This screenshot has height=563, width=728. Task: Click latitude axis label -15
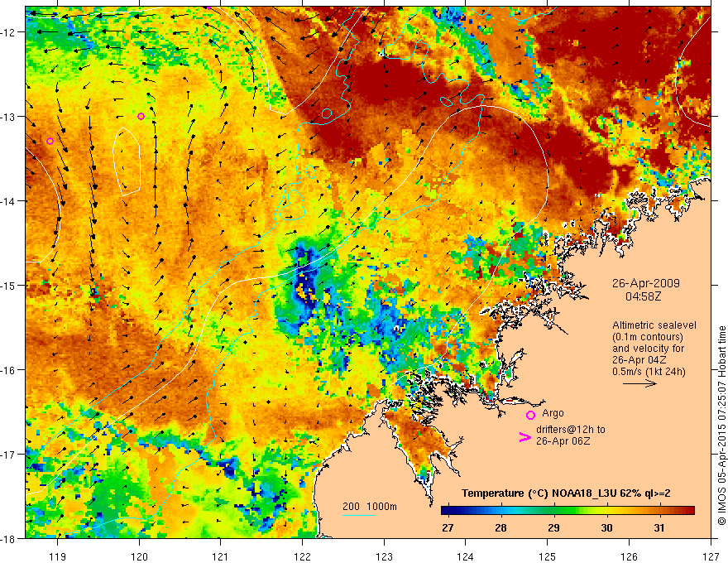(9, 286)
